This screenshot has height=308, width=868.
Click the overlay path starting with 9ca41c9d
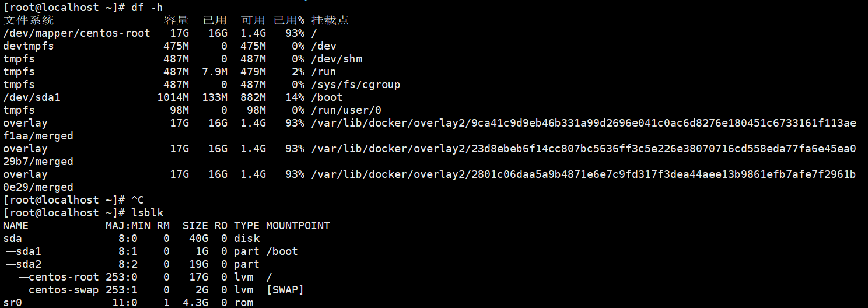(x=583, y=123)
